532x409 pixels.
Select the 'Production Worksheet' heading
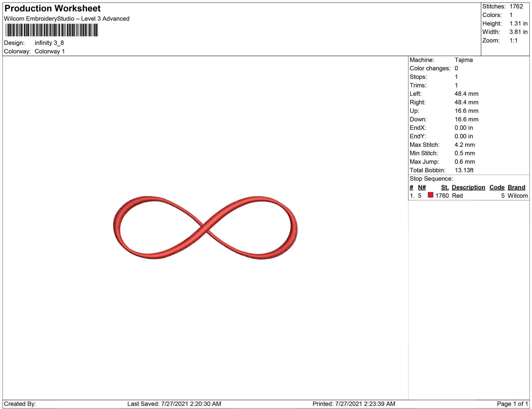(53, 8)
